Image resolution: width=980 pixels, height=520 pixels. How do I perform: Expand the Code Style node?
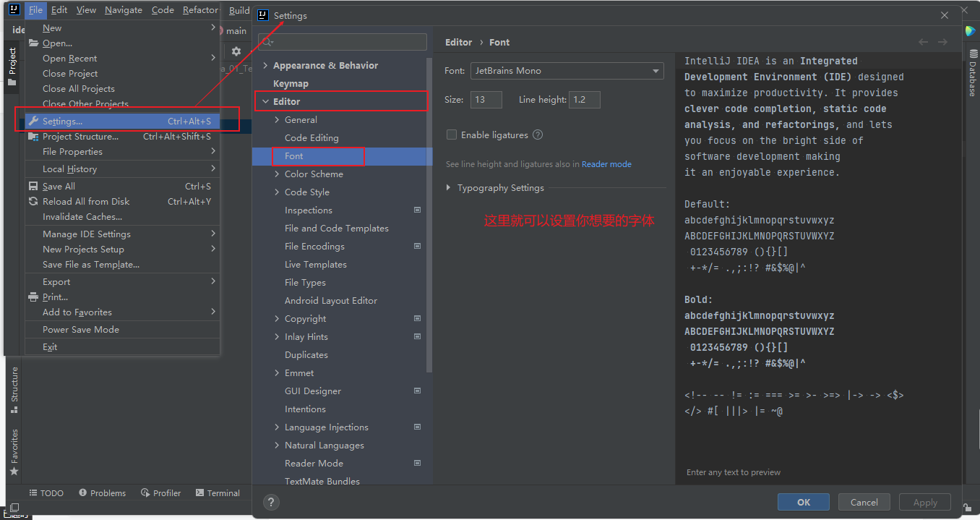pyautogui.click(x=277, y=192)
